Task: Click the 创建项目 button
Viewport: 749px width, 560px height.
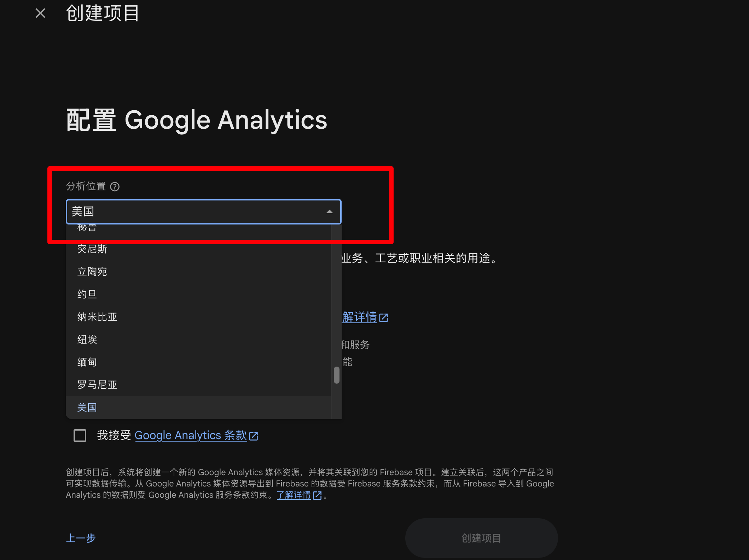Action: pyautogui.click(x=481, y=538)
